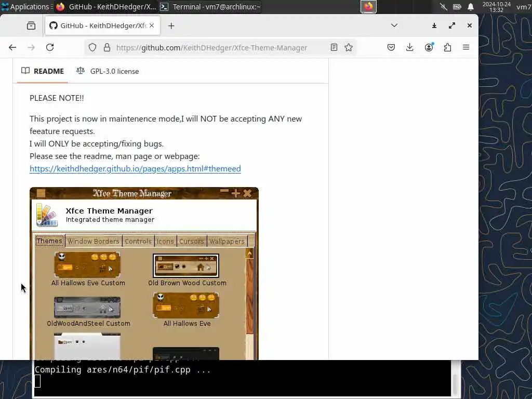Switch to GPL-3.0 license tab
The width and height of the screenshot is (532, 399).
click(108, 71)
